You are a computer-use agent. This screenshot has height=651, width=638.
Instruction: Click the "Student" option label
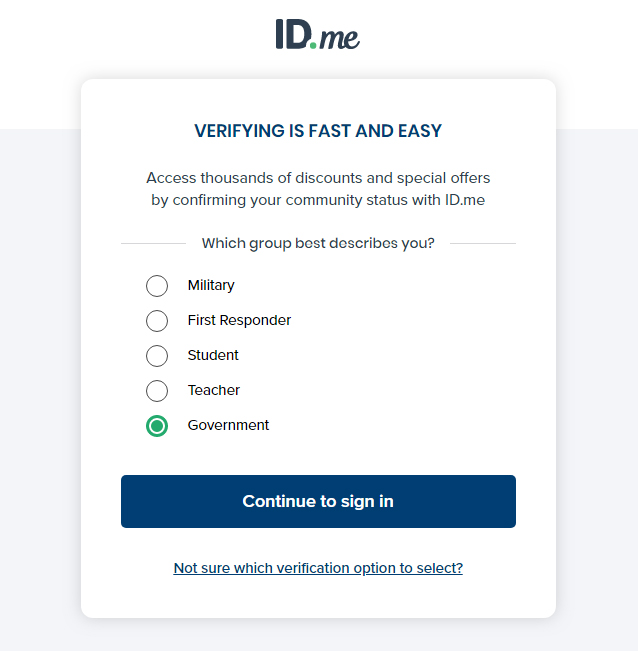213,355
